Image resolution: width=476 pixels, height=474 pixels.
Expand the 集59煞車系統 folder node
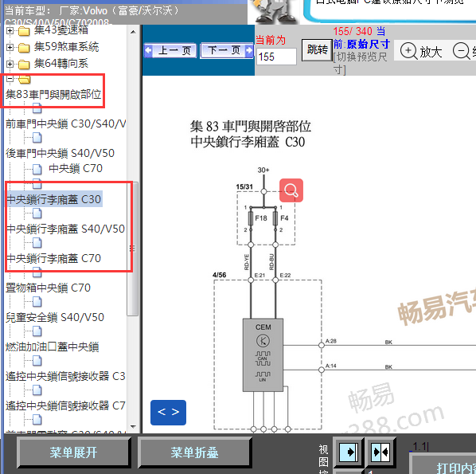(10, 48)
